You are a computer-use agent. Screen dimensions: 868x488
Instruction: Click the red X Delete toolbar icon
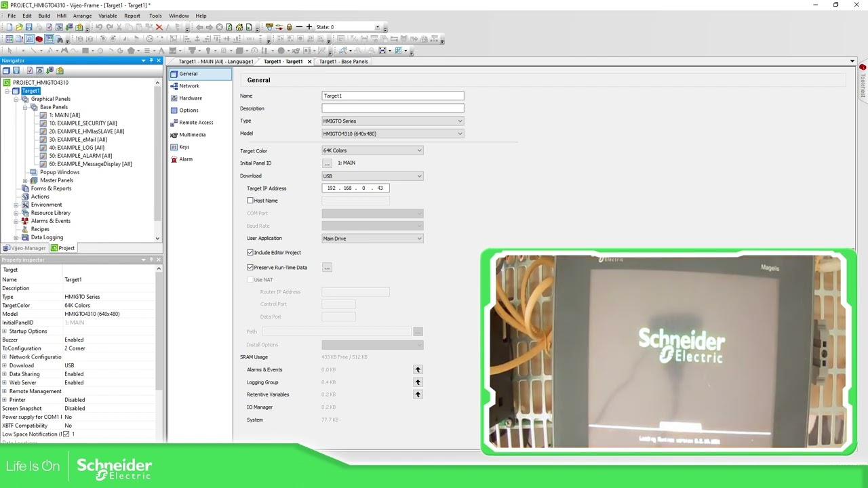click(159, 27)
